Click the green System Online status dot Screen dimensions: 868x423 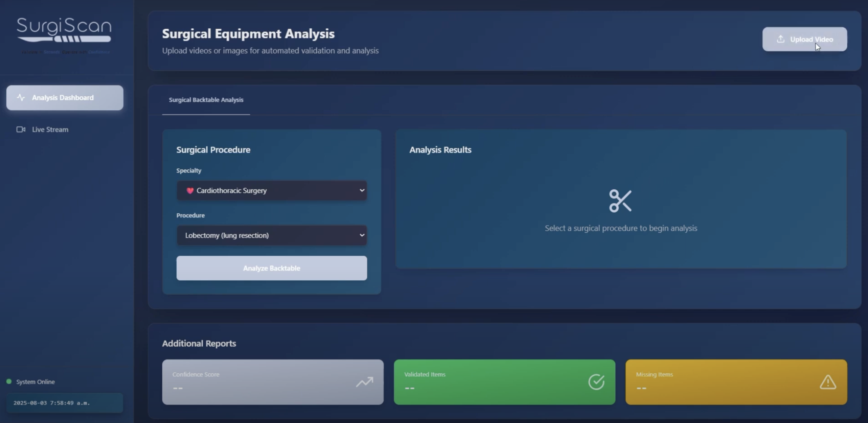(9, 382)
